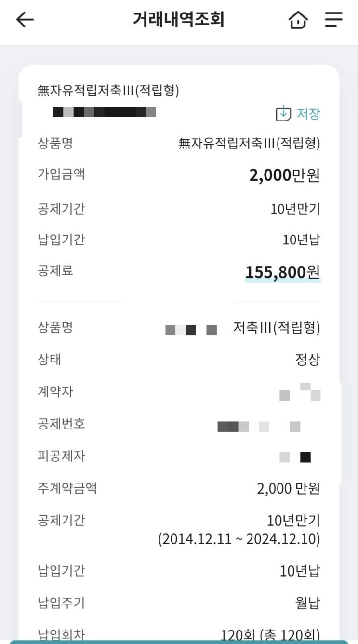Click the 10년납 value under 공제기간
Viewport: 358px width, 644px height.
(x=301, y=240)
